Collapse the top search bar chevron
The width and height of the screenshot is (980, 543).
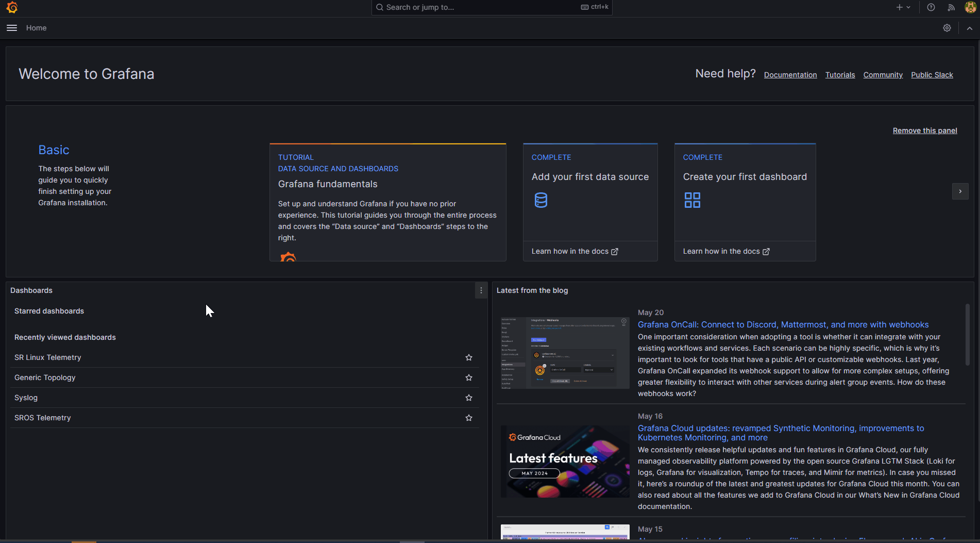(x=970, y=28)
